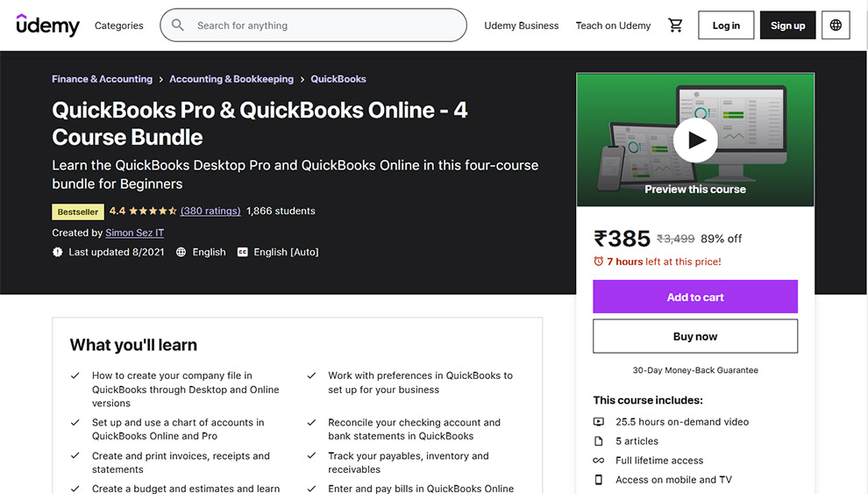The image size is (868, 494).
Task: Go to Finance & Accounting breadcrumb
Action: tap(102, 79)
